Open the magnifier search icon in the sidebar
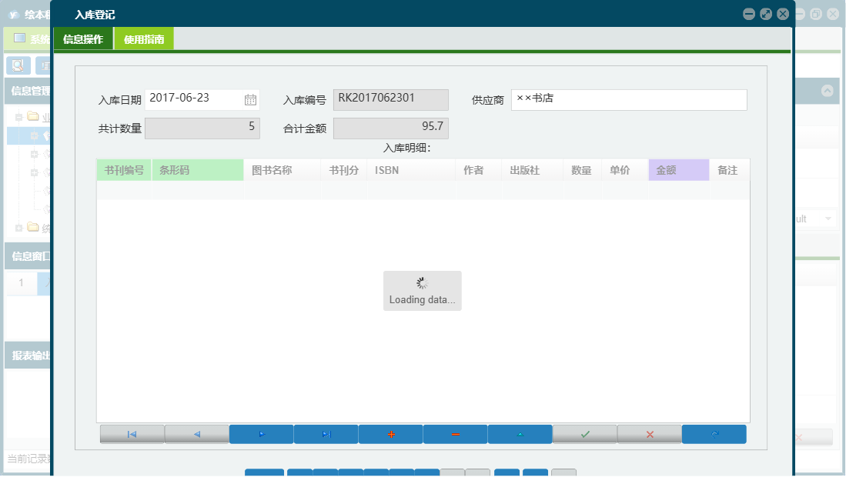The image size is (846, 504). pyautogui.click(x=17, y=65)
